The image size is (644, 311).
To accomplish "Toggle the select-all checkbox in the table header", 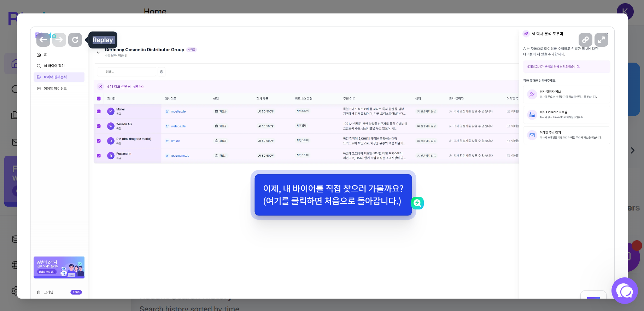I will [99, 99].
